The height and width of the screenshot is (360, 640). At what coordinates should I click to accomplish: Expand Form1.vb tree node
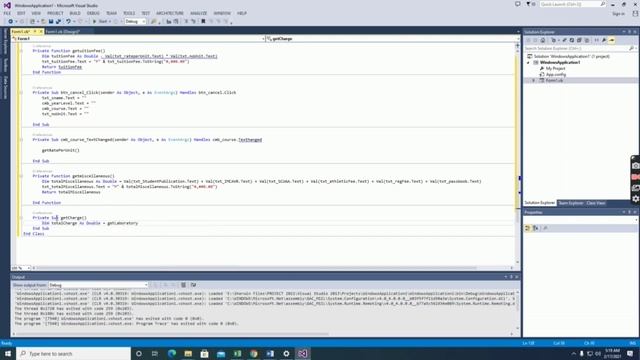point(533,80)
